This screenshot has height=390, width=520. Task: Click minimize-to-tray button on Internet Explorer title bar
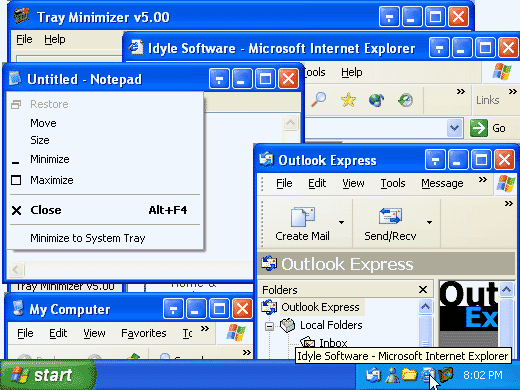[439, 48]
